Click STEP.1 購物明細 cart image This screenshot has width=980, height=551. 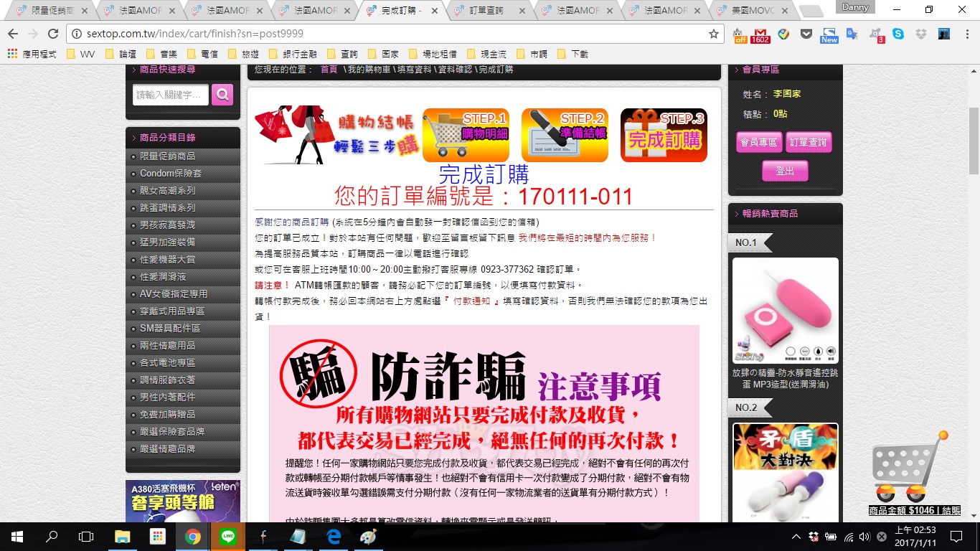(466, 135)
